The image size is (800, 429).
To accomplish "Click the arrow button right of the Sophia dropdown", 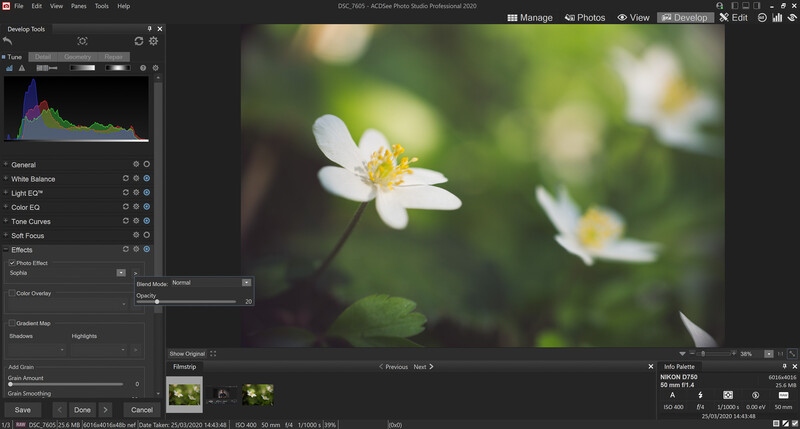I will (136, 273).
